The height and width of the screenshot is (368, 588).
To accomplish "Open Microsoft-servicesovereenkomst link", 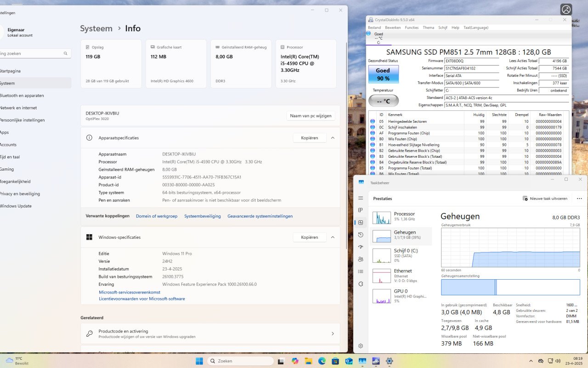I will (130, 292).
